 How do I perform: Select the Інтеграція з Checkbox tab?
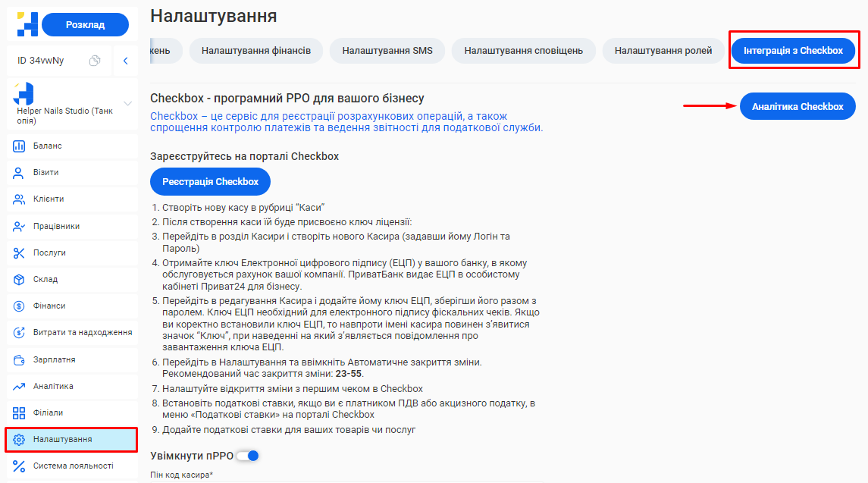[x=793, y=51]
